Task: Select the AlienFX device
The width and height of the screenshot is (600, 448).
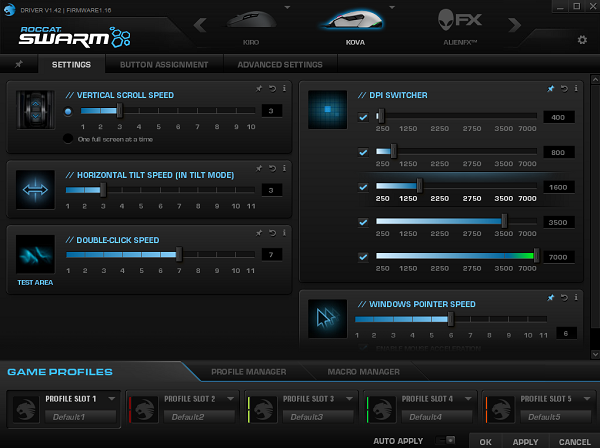Action: coord(460,27)
